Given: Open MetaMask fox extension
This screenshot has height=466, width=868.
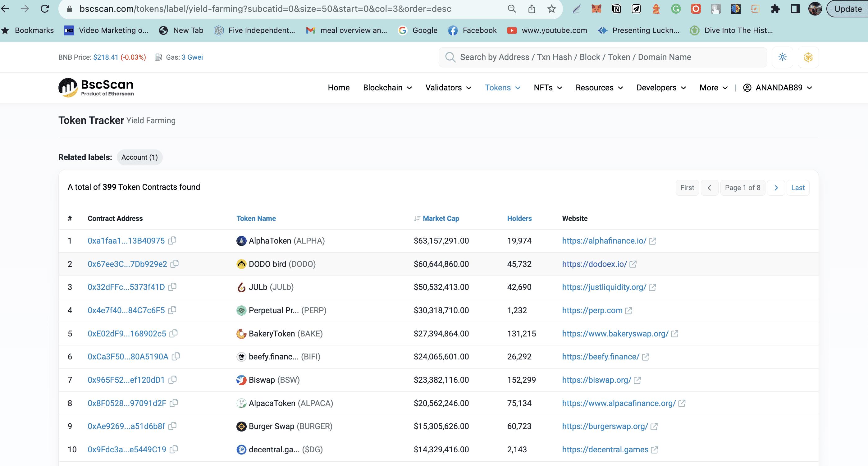Looking at the screenshot, I should coord(596,9).
